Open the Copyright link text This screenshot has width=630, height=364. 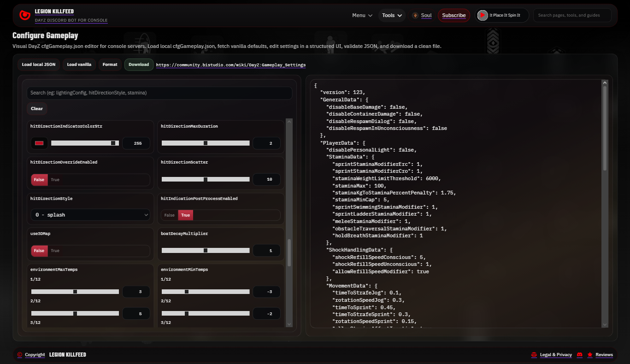click(35, 355)
